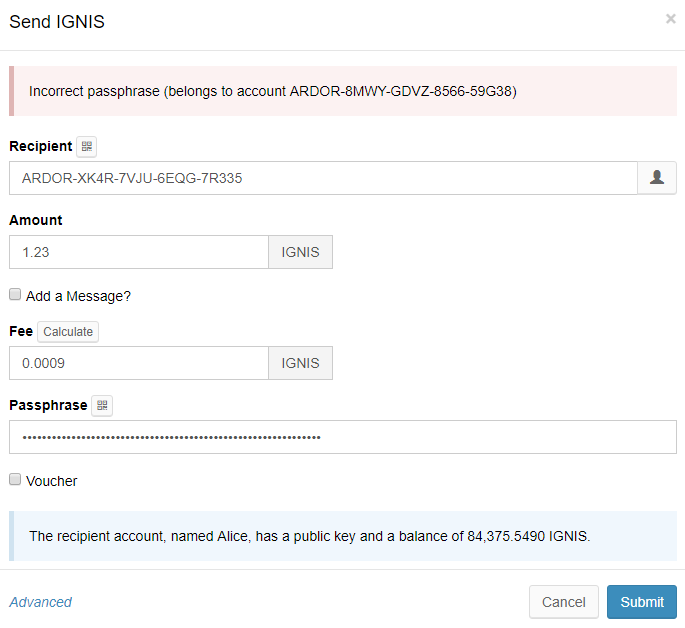
Task: Open contacts picker beside Recipient field
Action: 657,178
